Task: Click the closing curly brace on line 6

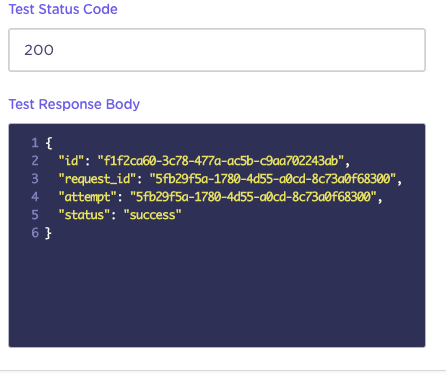Action: 48,233
